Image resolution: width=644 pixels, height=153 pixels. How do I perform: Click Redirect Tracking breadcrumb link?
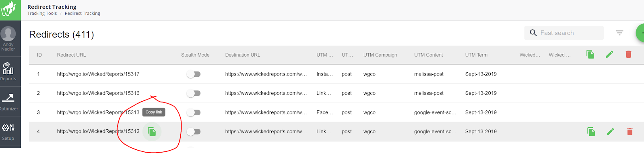pyautogui.click(x=83, y=13)
